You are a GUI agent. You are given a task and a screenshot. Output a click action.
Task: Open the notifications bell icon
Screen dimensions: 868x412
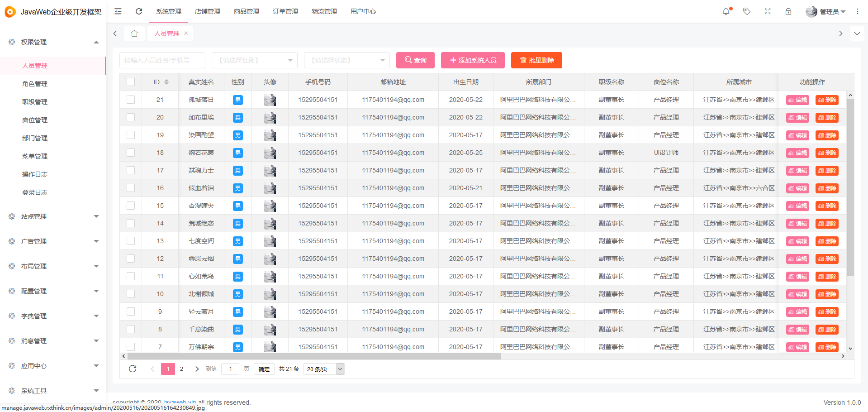pos(726,11)
